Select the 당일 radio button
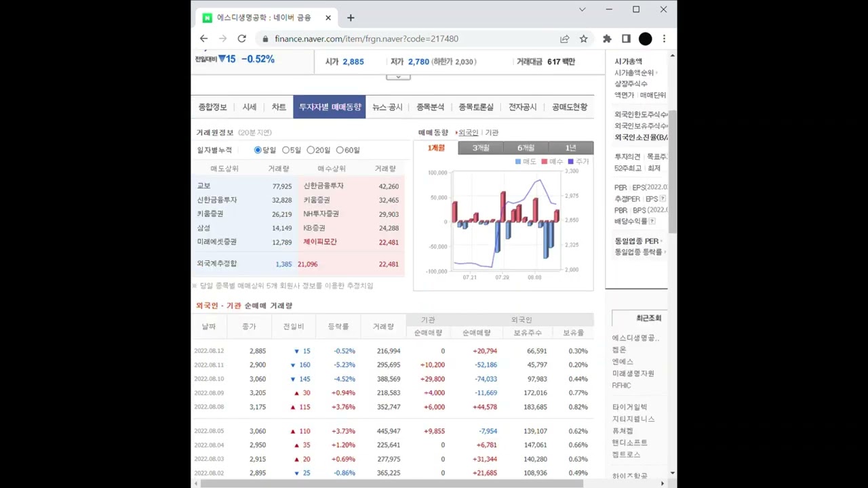 click(258, 150)
